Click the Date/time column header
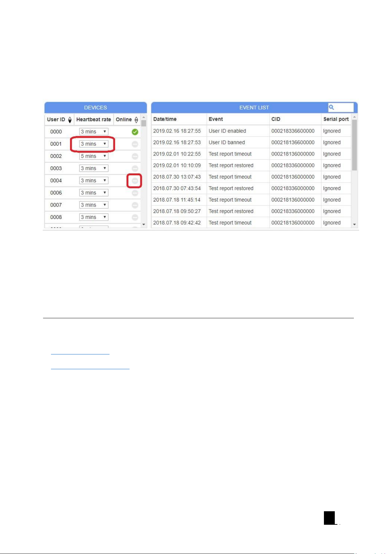Screen dimensions: 392x554 point(165,119)
